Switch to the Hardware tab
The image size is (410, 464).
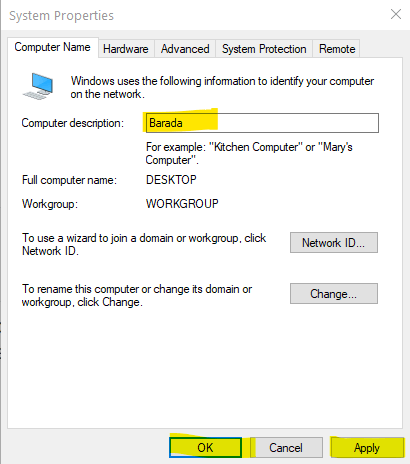coord(126,49)
